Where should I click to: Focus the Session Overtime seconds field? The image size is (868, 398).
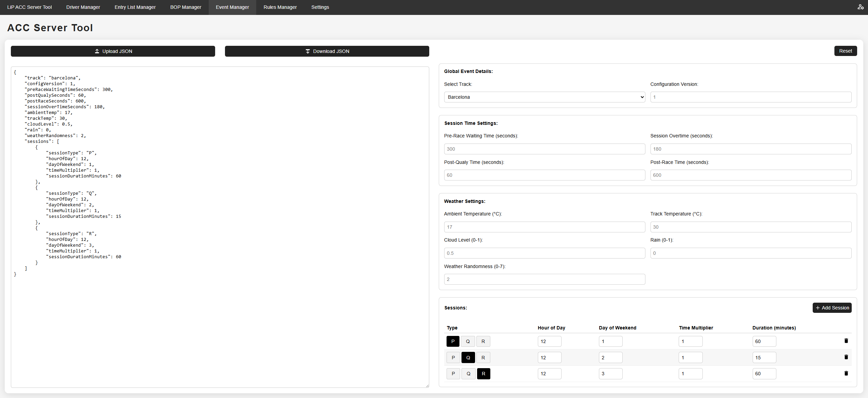(x=751, y=149)
